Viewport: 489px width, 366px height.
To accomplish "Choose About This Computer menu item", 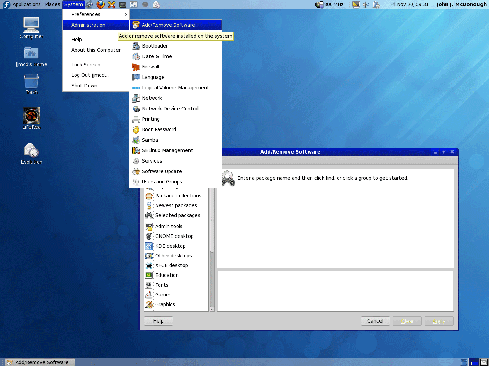I will [x=96, y=50].
